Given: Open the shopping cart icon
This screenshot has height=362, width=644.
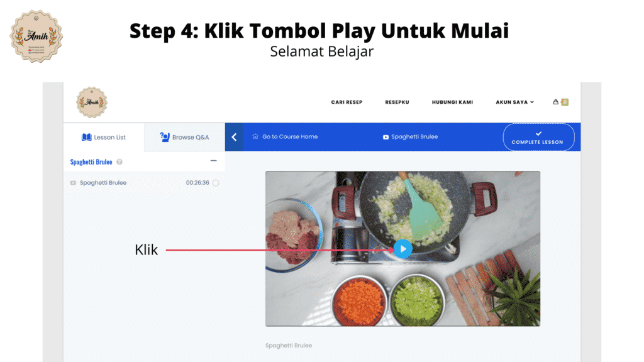Looking at the screenshot, I should pos(556,102).
